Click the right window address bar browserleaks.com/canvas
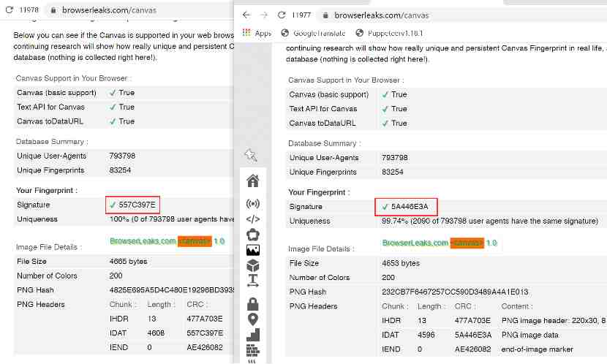This screenshot has width=607, height=364. (x=381, y=15)
